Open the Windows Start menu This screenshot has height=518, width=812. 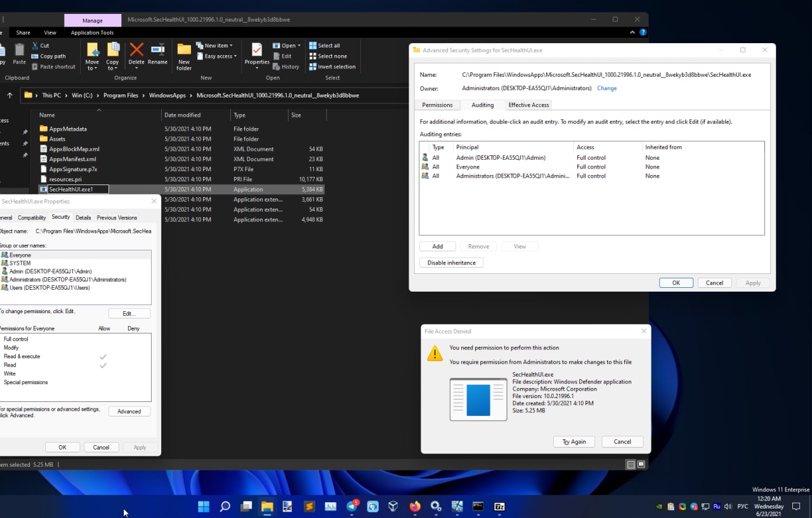(x=204, y=507)
